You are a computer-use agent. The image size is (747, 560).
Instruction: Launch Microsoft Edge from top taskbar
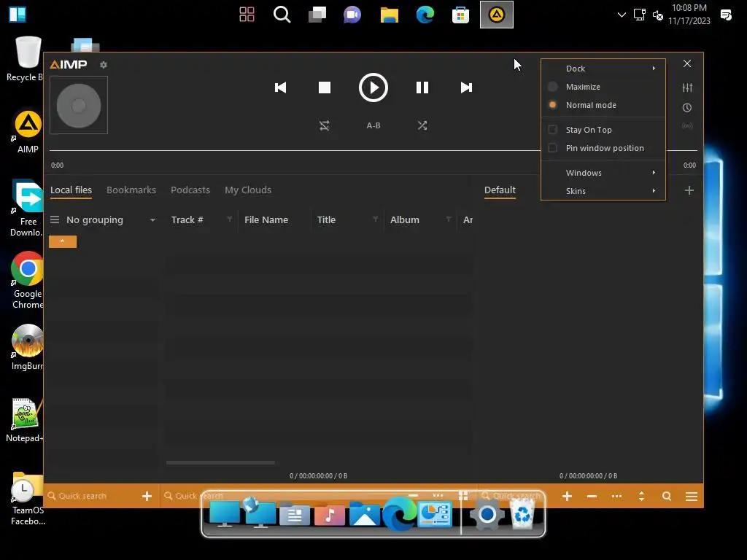(x=425, y=15)
